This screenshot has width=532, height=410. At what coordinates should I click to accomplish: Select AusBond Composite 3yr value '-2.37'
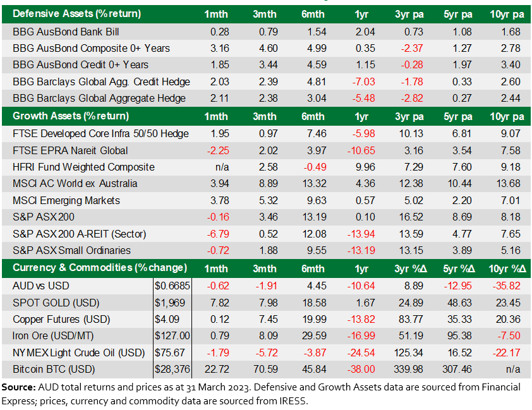pyautogui.click(x=412, y=48)
